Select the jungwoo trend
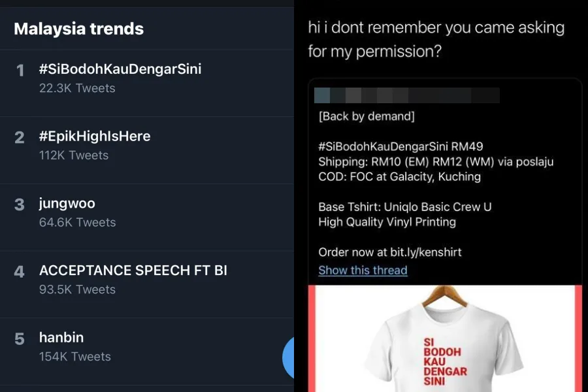Image resolution: width=588 pixels, height=392 pixels. pos(67,203)
